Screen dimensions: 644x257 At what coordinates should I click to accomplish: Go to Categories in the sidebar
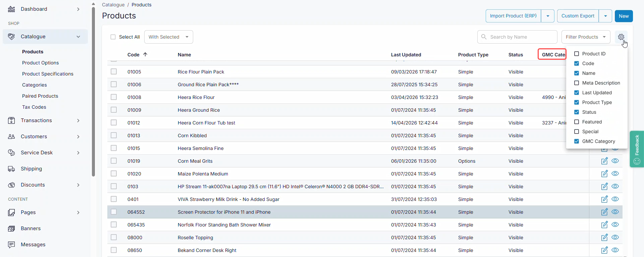(x=34, y=85)
